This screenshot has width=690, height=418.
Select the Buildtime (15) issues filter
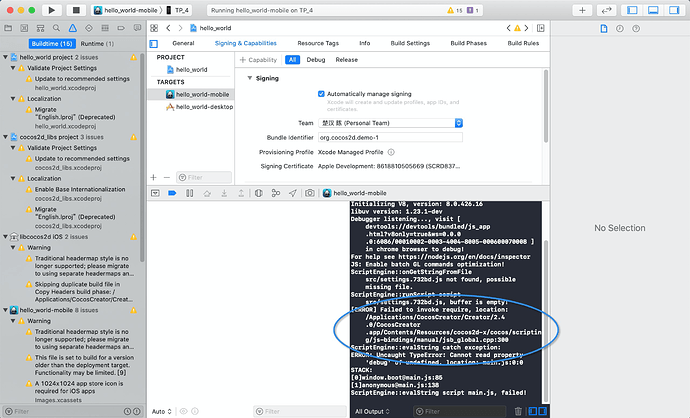pyautogui.click(x=52, y=44)
